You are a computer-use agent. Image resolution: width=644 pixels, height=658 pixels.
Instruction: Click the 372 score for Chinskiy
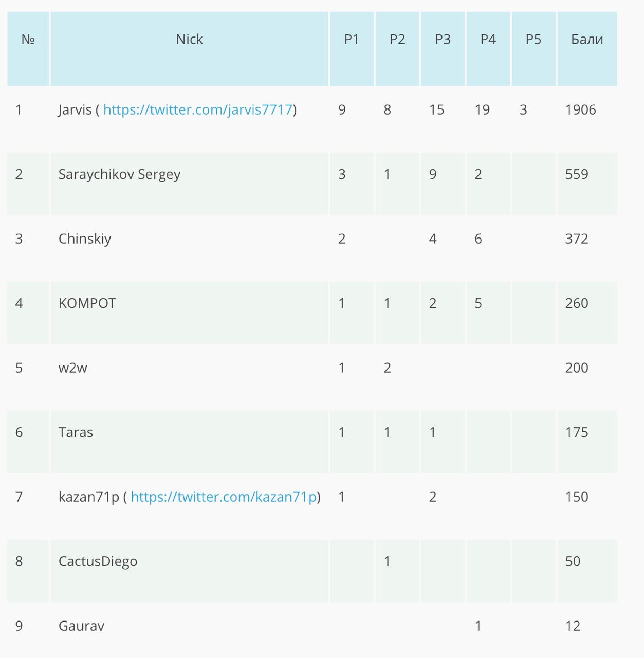click(x=577, y=239)
